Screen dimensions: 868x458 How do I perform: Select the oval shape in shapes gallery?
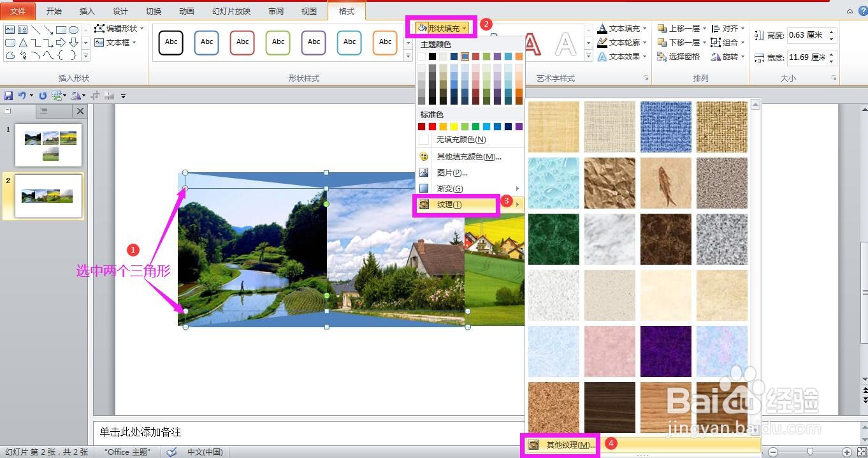pos(73,30)
